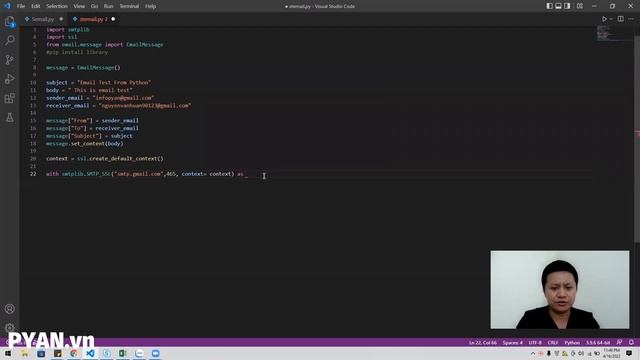Expand the run options dropdown arrow
Screen dimensions: 640x360
[611, 19]
